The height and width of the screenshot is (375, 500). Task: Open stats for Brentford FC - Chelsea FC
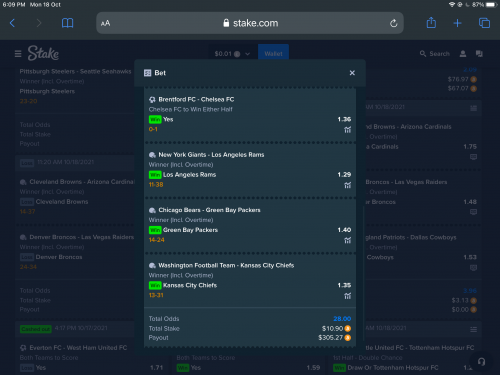tap(348, 130)
